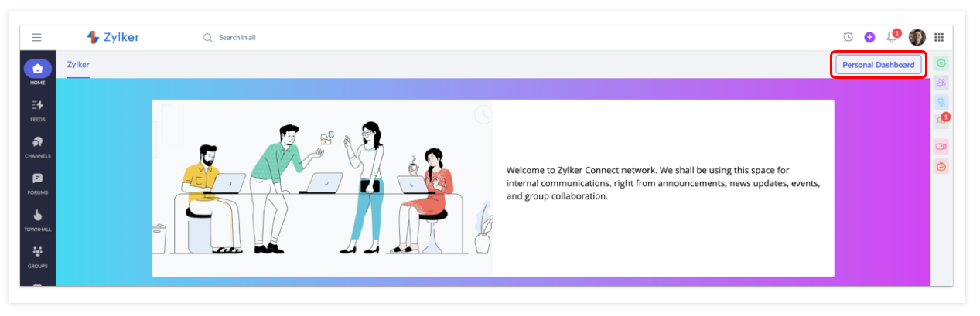Open Forums in the sidebar
Image resolution: width=980 pixels, height=316 pixels.
tap(37, 183)
